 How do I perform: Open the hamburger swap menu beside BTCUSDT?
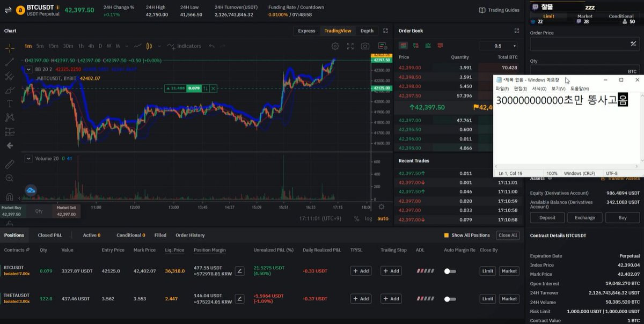click(x=8, y=10)
